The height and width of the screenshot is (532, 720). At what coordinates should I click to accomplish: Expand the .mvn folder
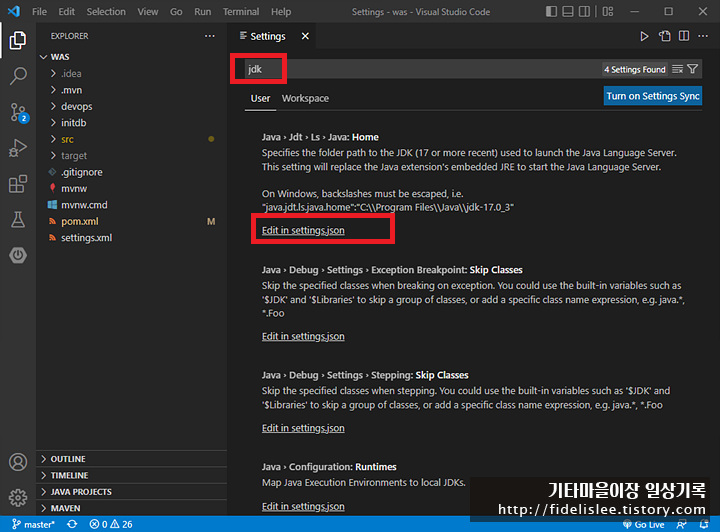pyautogui.click(x=131, y=90)
